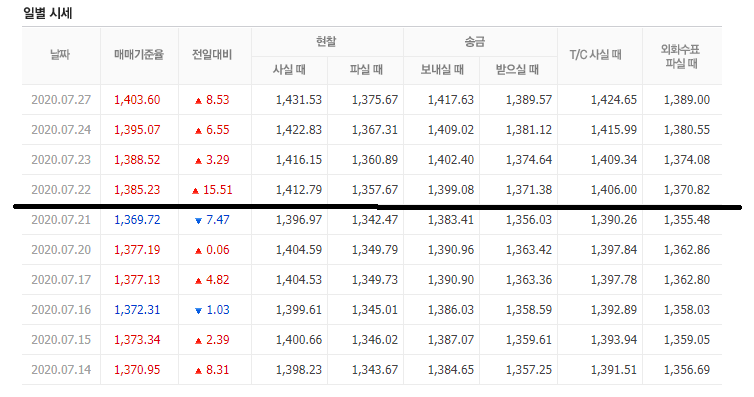Select the date 2020.07.23
The image size is (754, 397).
coord(61,160)
